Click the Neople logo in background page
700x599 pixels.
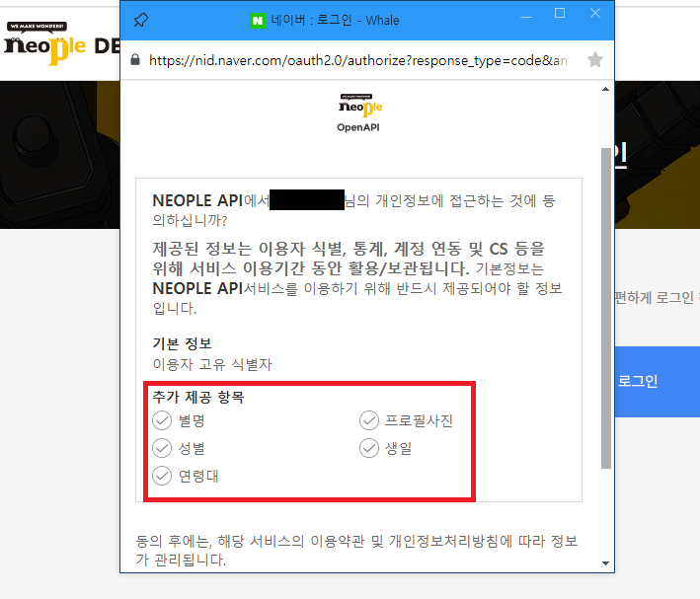point(44,43)
